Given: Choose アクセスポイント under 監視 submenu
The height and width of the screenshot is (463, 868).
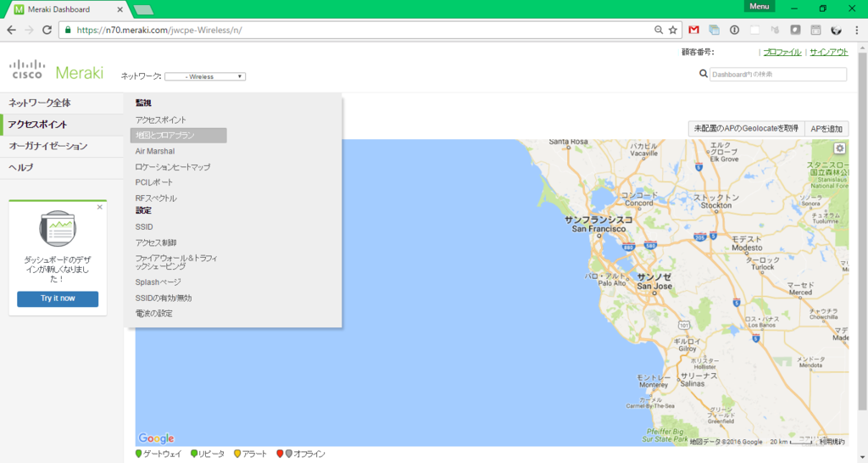Looking at the screenshot, I should (160, 120).
